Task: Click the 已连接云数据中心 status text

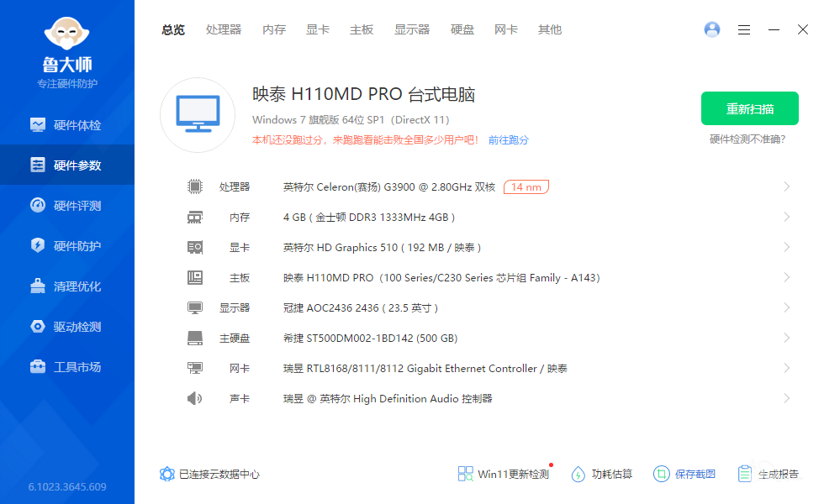Action: tap(219, 474)
